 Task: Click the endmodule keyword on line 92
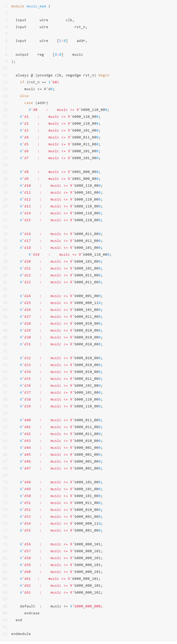click(x=21, y=634)
